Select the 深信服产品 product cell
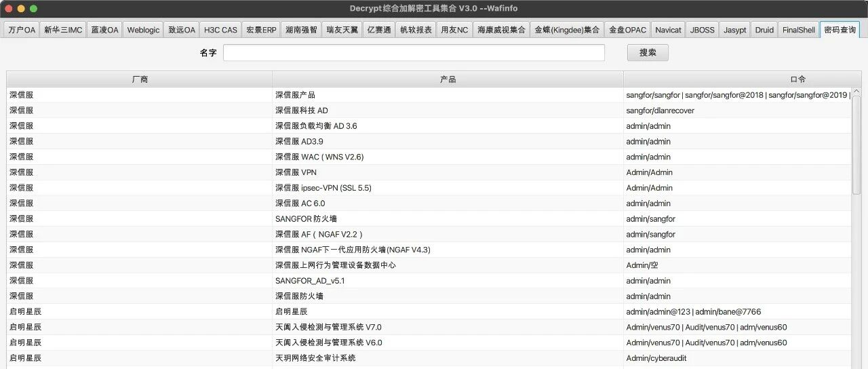Image resolution: width=868 pixels, height=369 pixels. point(448,95)
